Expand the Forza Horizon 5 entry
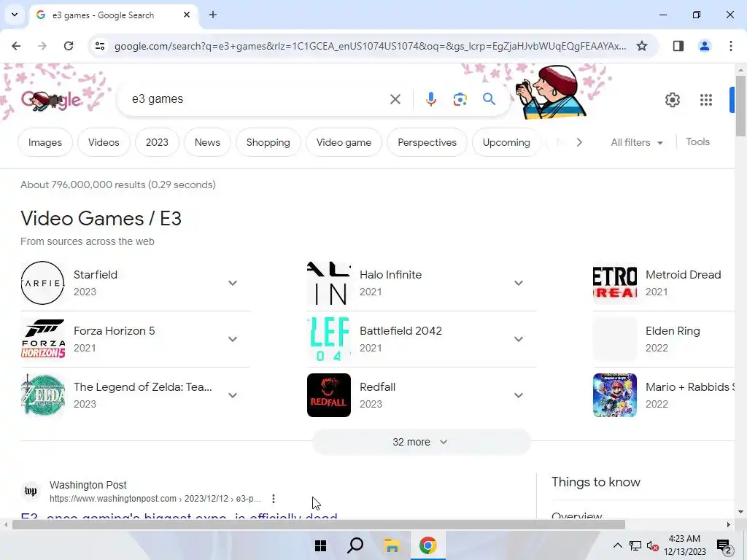The height and width of the screenshot is (560, 747). (x=233, y=339)
